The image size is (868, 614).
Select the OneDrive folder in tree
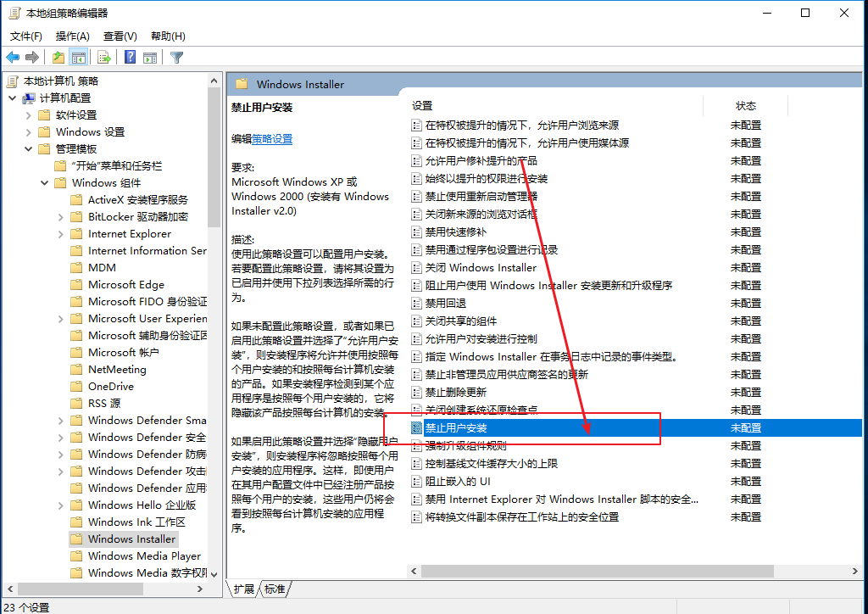point(110,387)
